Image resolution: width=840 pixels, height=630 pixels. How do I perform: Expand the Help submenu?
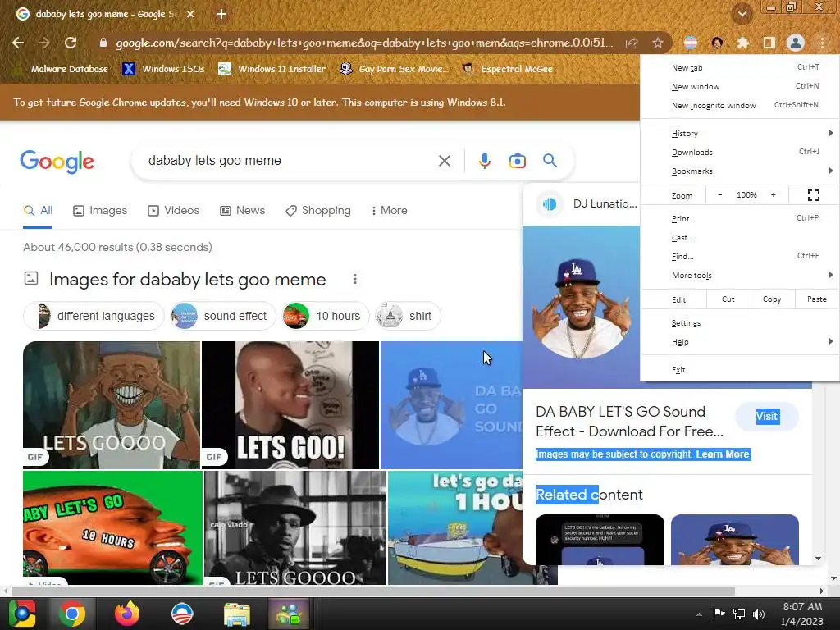click(x=740, y=342)
